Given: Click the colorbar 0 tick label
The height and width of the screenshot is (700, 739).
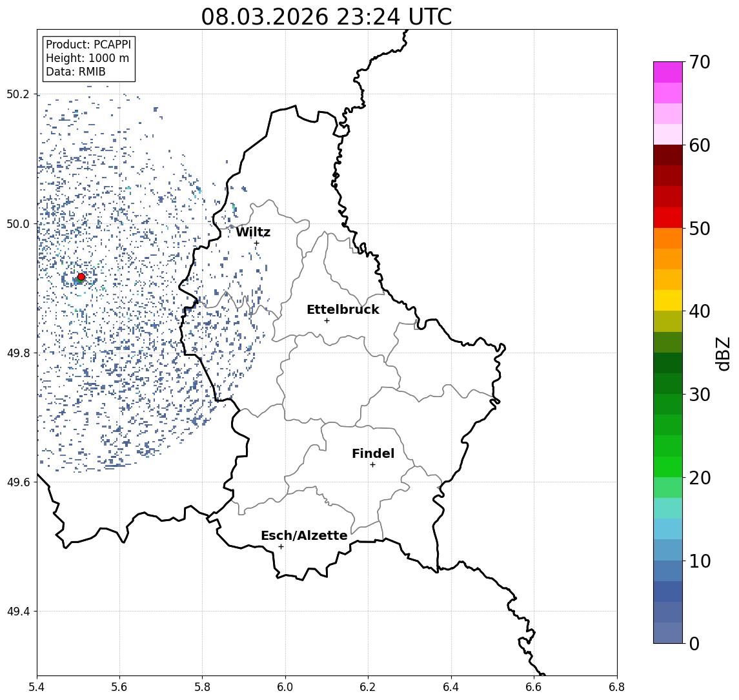Looking at the screenshot, I should click(x=694, y=643).
